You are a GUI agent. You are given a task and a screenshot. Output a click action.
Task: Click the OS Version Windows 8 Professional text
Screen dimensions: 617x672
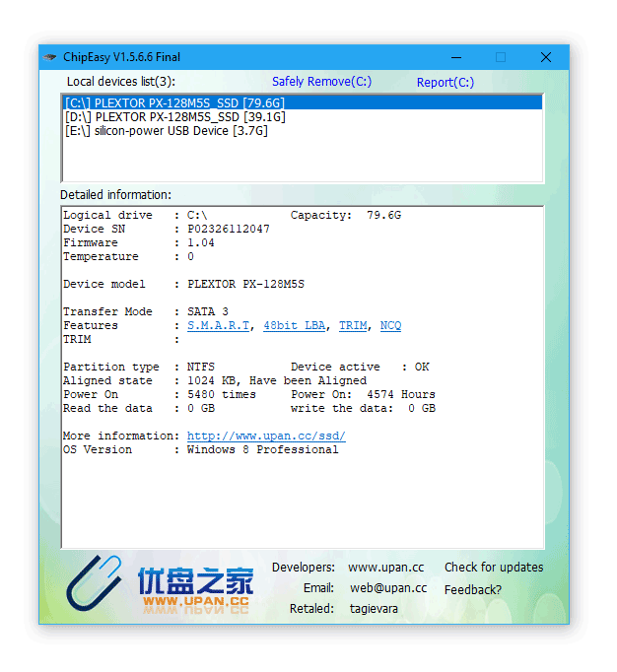tap(262, 449)
